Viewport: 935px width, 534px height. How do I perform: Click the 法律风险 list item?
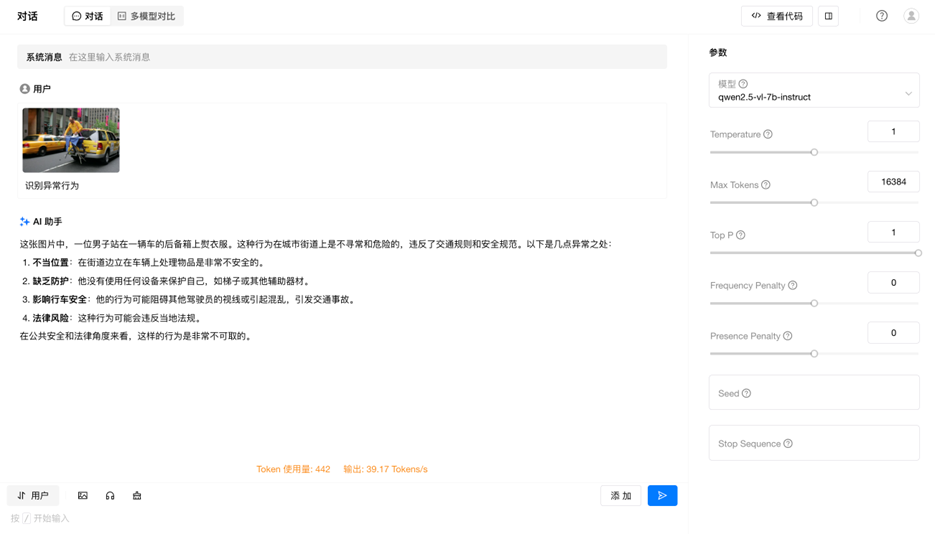[x=112, y=318]
